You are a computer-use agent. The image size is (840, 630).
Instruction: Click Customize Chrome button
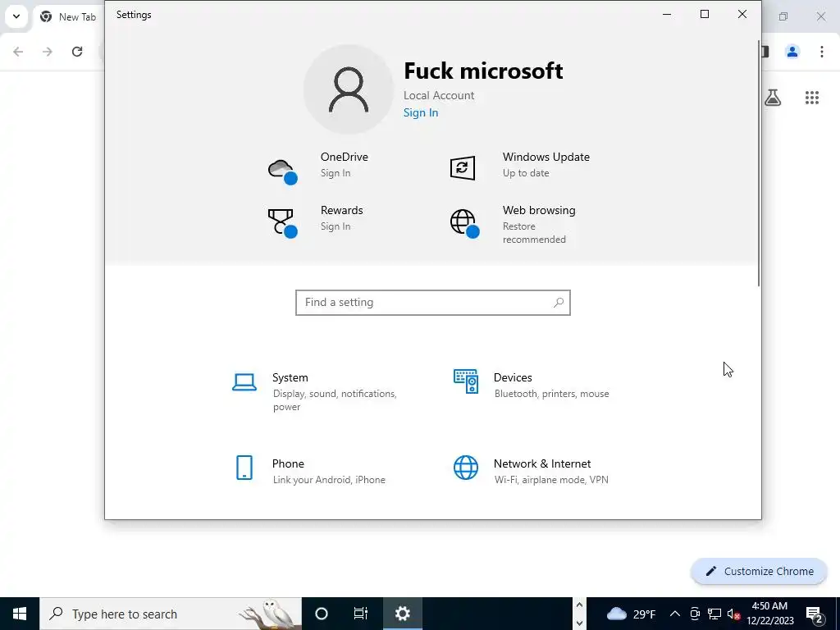[759, 571]
